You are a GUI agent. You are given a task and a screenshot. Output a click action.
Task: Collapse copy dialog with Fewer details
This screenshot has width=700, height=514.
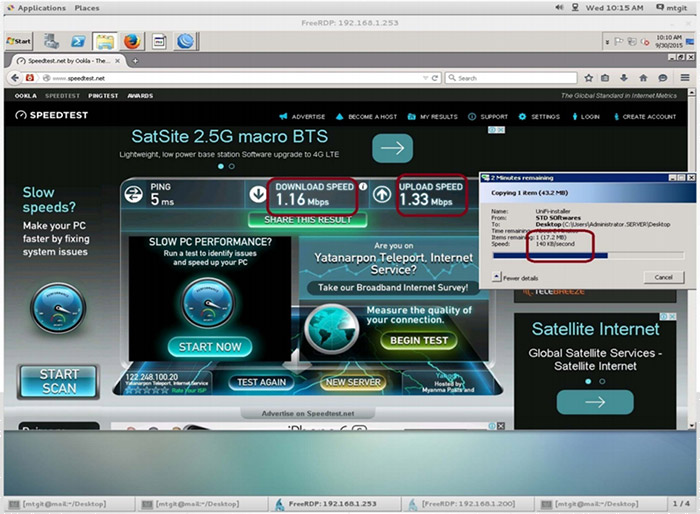tap(516, 278)
